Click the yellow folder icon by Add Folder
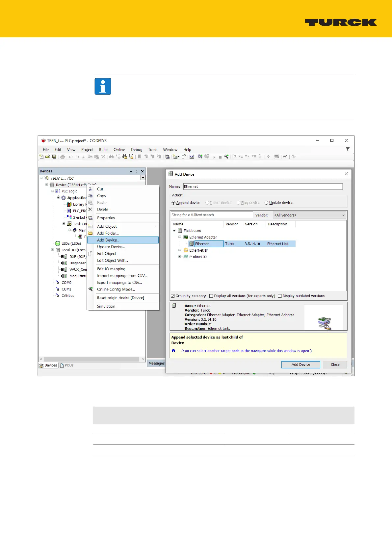Viewport: 392px width, 554px height. coord(90,233)
